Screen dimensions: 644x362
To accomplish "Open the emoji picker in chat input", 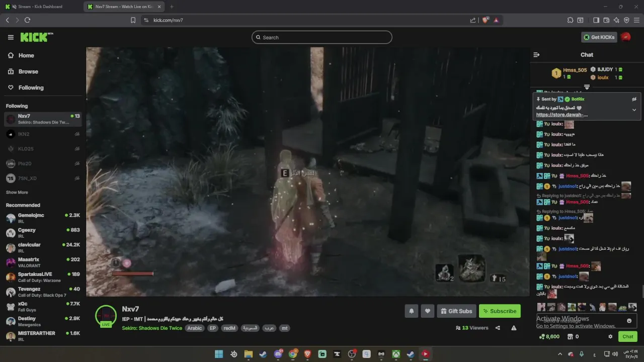I will click(x=629, y=321).
